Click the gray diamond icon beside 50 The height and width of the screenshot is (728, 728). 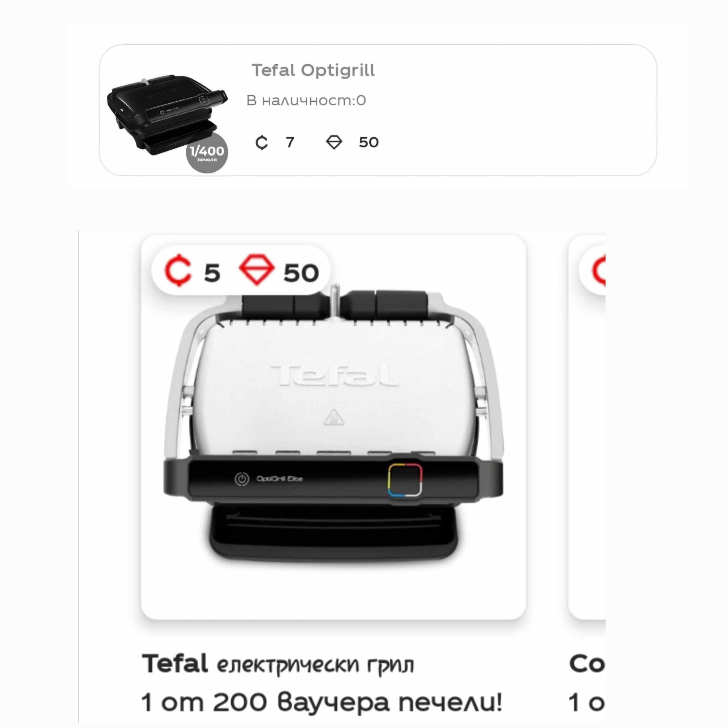pos(334,143)
